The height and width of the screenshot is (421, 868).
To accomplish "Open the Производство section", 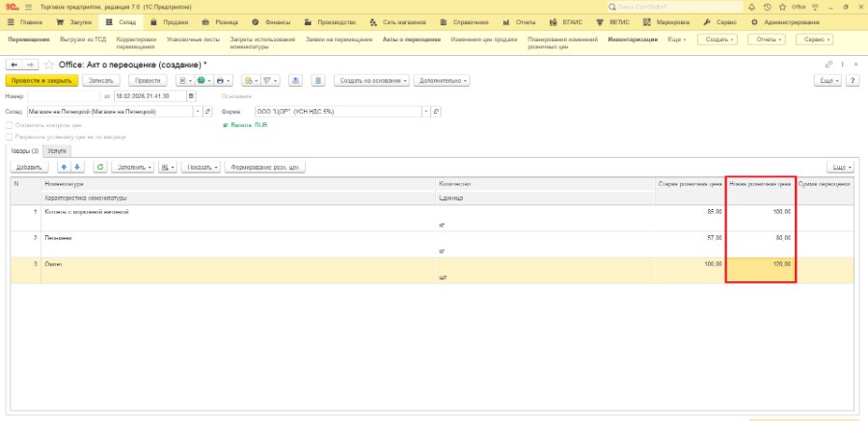I will coord(331,22).
